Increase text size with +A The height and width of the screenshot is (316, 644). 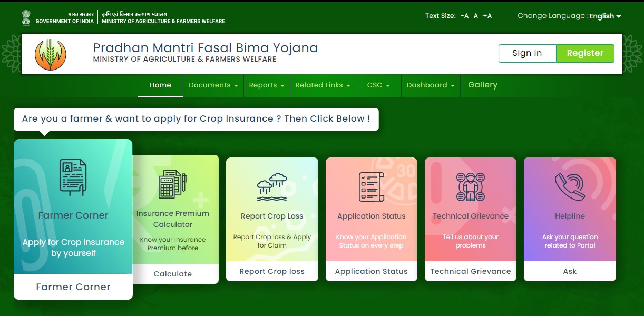pos(487,16)
